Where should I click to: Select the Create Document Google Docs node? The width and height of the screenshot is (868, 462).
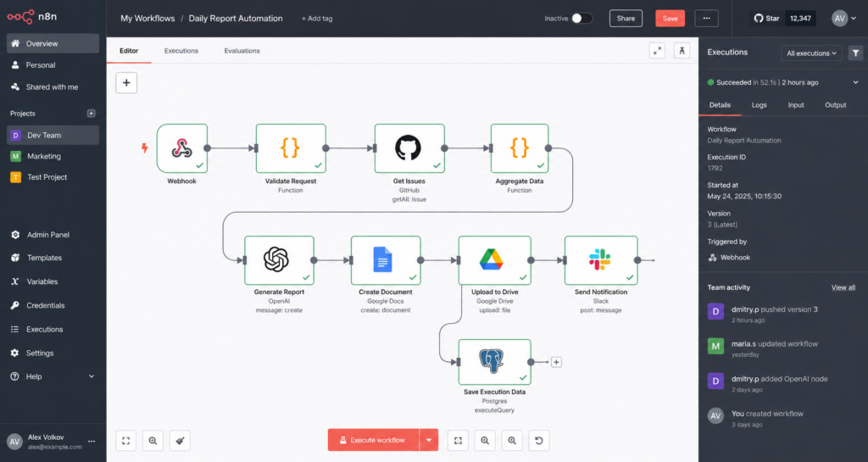pyautogui.click(x=386, y=260)
